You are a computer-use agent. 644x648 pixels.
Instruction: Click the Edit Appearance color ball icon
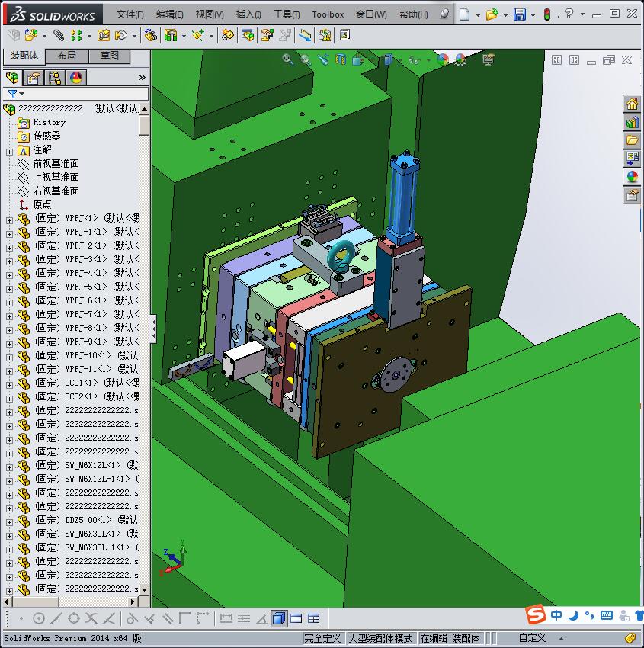tap(442, 60)
